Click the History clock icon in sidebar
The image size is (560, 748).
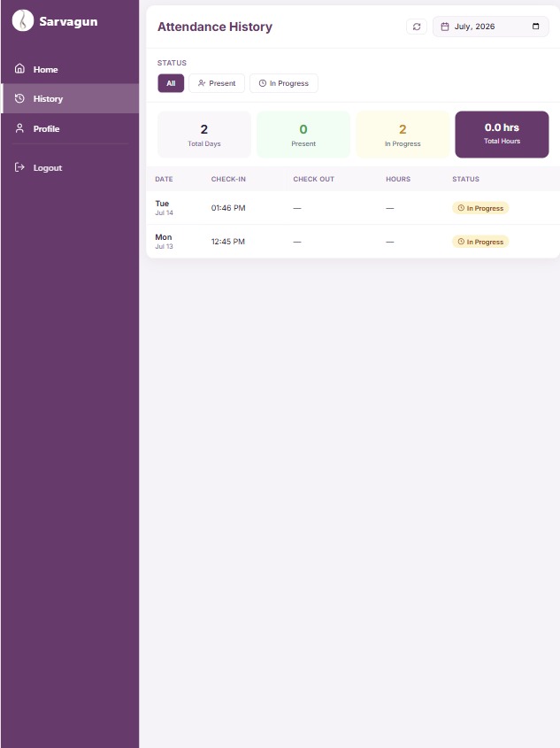pyautogui.click(x=19, y=98)
